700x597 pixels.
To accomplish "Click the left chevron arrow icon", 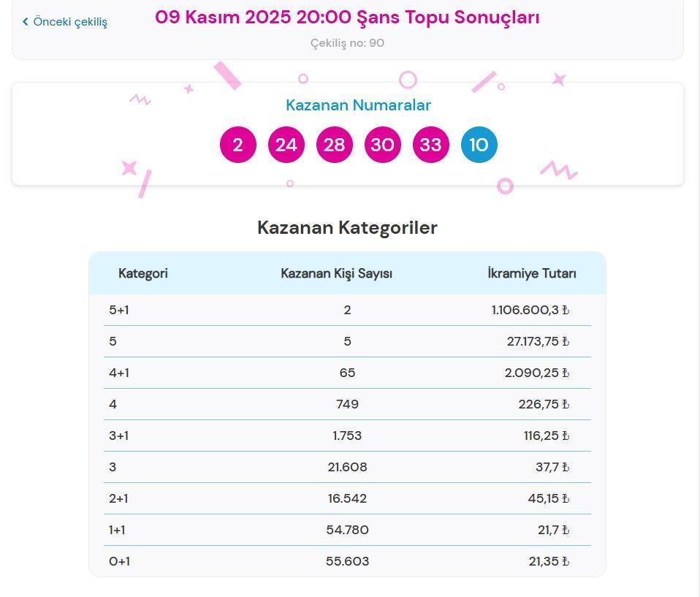I will [x=26, y=22].
